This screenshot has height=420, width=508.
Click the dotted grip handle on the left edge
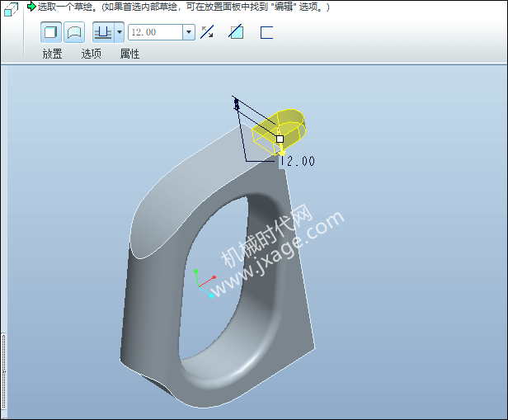click(x=4, y=371)
